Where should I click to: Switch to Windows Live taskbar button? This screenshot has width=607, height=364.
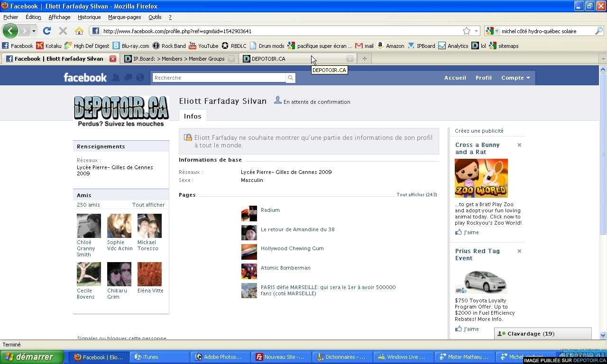(x=403, y=357)
